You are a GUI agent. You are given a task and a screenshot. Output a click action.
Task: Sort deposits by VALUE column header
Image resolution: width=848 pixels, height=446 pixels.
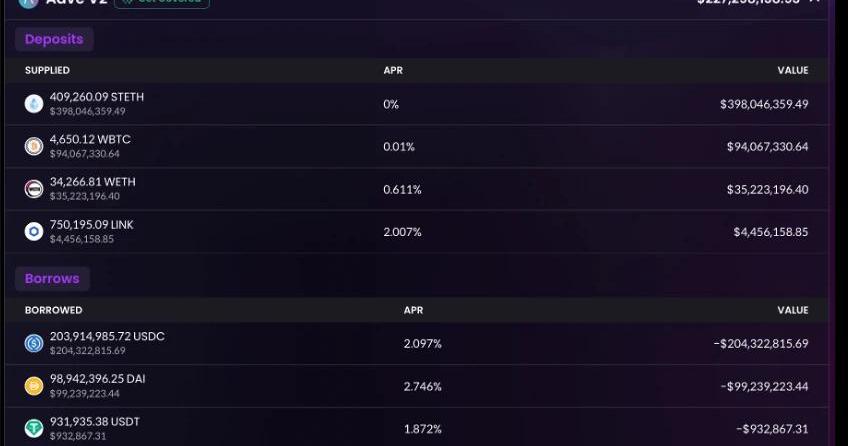793,70
